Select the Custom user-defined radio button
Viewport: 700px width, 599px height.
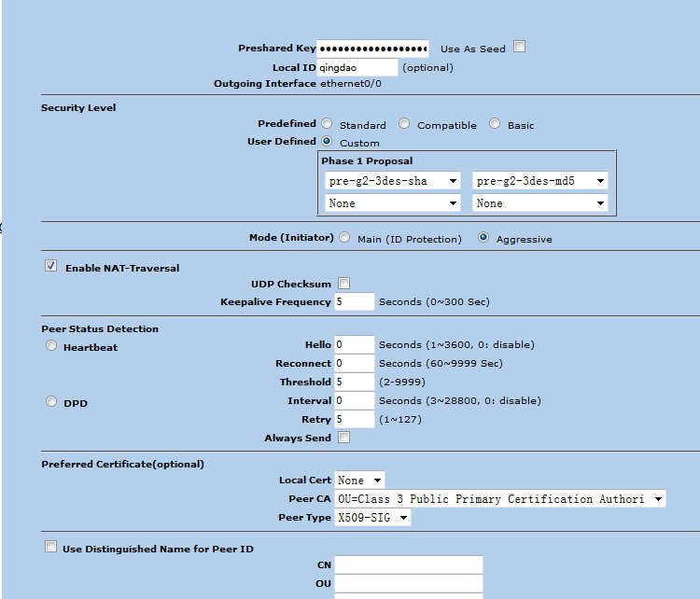327,141
